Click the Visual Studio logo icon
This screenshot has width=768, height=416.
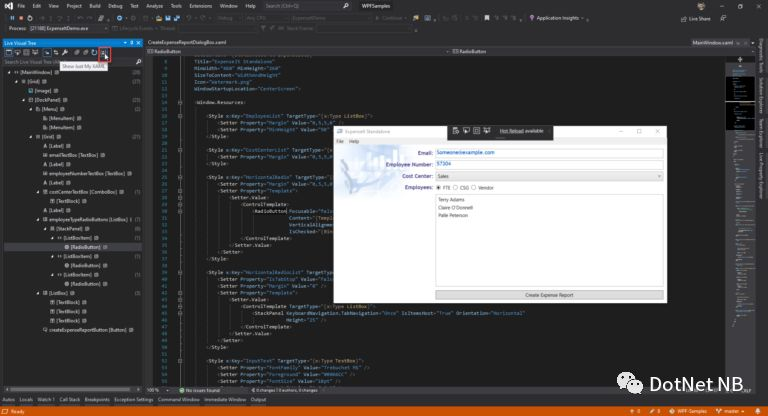[x=8, y=6]
